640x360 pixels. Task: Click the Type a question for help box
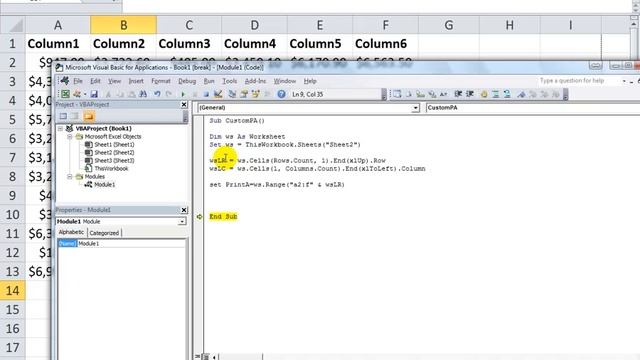(579, 81)
